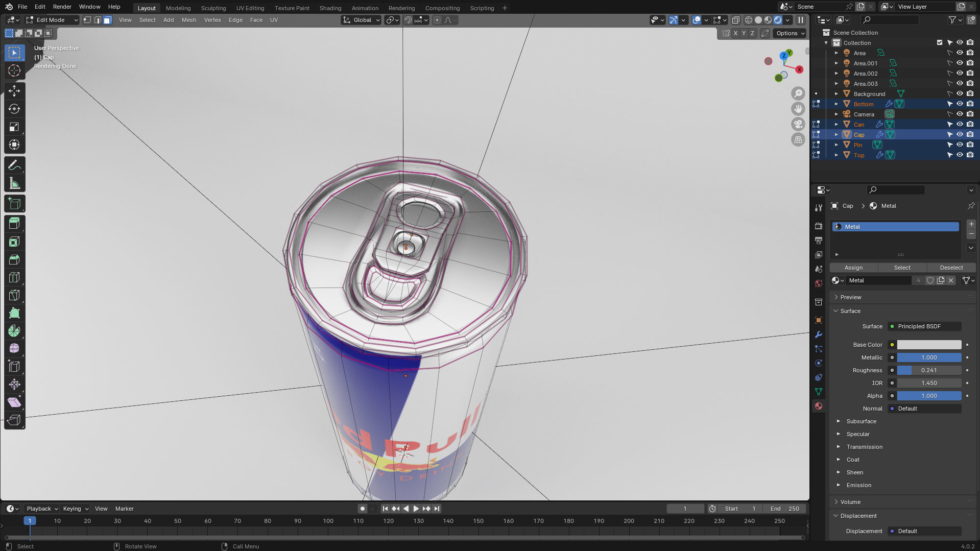Switch to the Shading workspace tab

(330, 8)
